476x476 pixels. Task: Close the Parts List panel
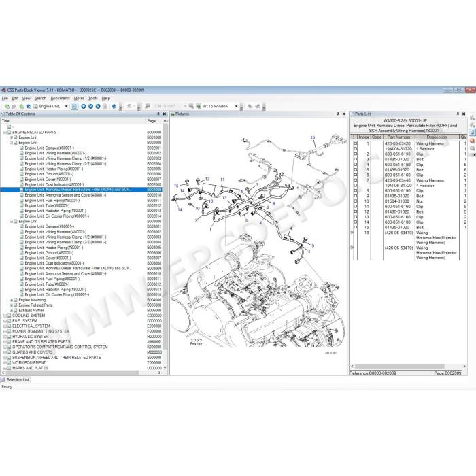pos(464,114)
